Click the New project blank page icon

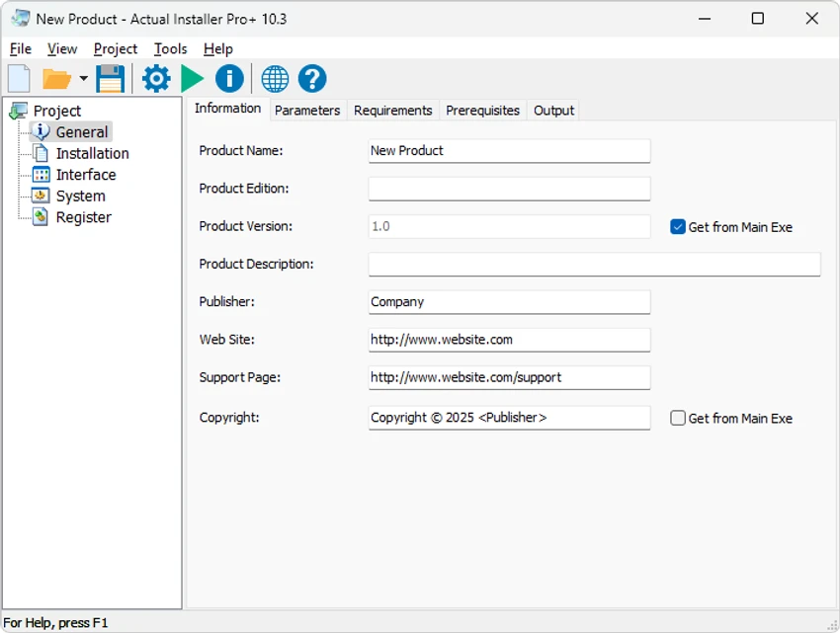click(x=20, y=79)
